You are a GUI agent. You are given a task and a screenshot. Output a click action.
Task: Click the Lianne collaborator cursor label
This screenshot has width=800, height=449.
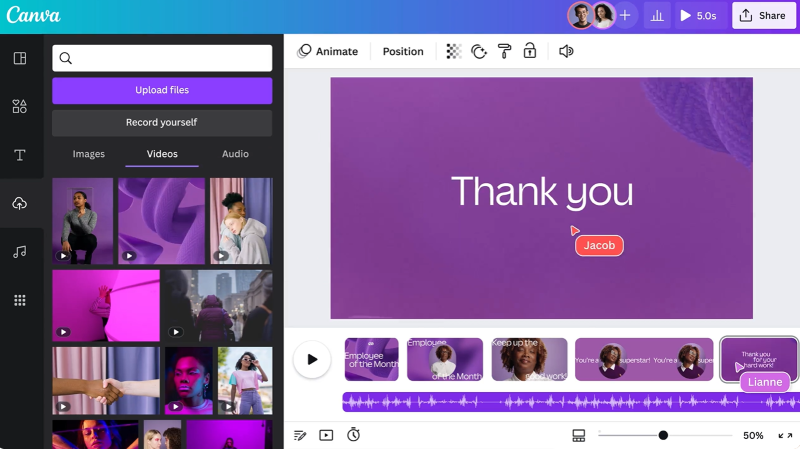pos(765,382)
